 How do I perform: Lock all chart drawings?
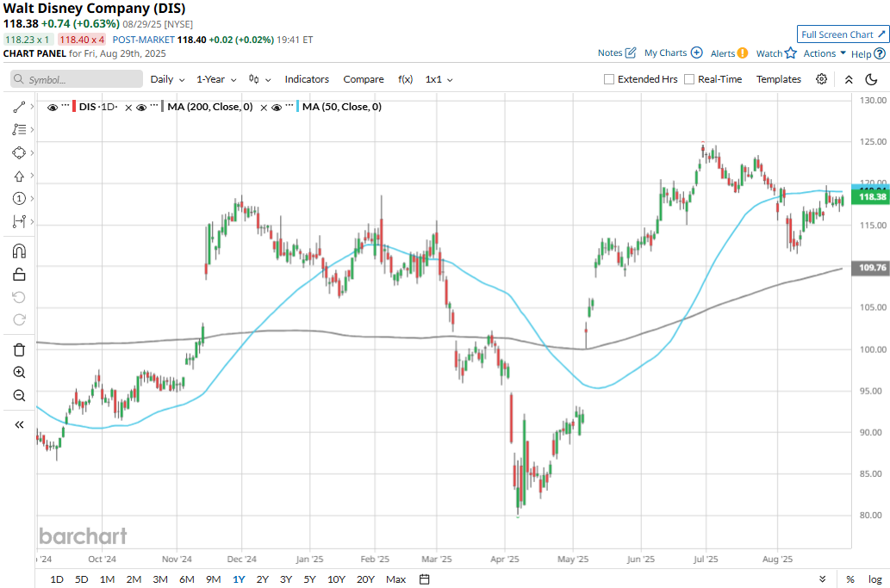(19, 275)
